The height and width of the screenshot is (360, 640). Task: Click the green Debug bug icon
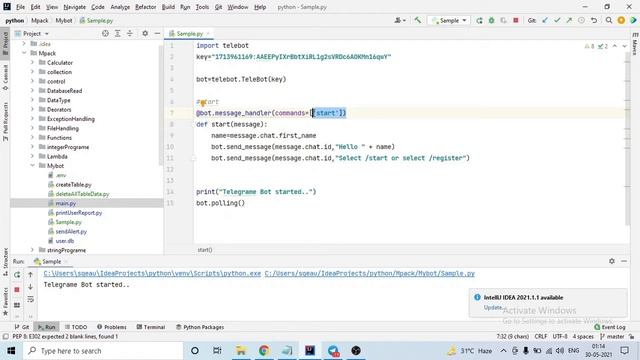491,20
